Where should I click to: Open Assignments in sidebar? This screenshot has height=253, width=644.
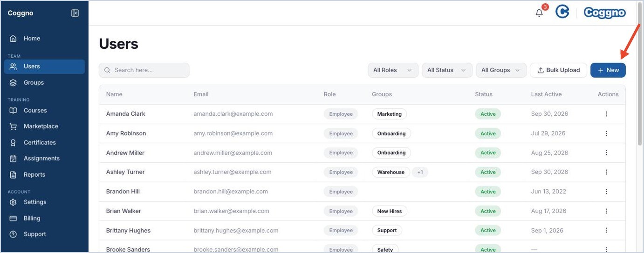click(x=44, y=159)
